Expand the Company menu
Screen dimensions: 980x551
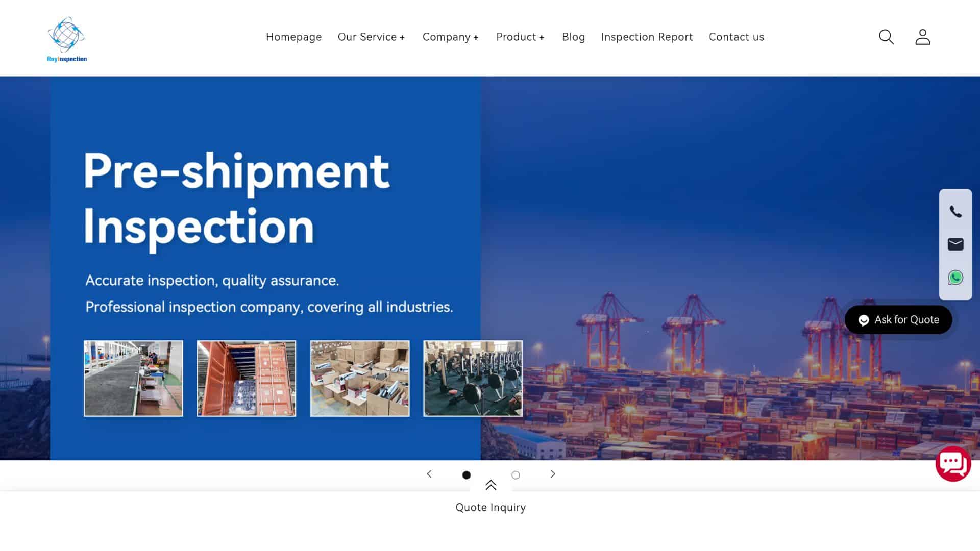click(450, 37)
